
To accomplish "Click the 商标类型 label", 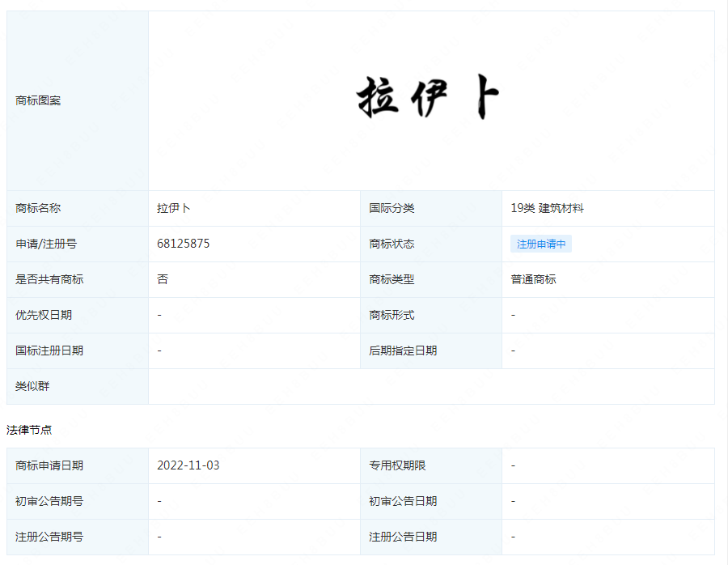I will pyautogui.click(x=392, y=279).
